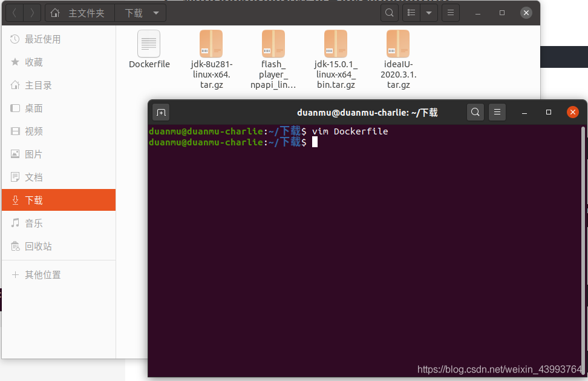Image resolution: width=588 pixels, height=381 pixels.
Task: Expand view options dropdown arrow
Action: pyautogui.click(x=429, y=13)
